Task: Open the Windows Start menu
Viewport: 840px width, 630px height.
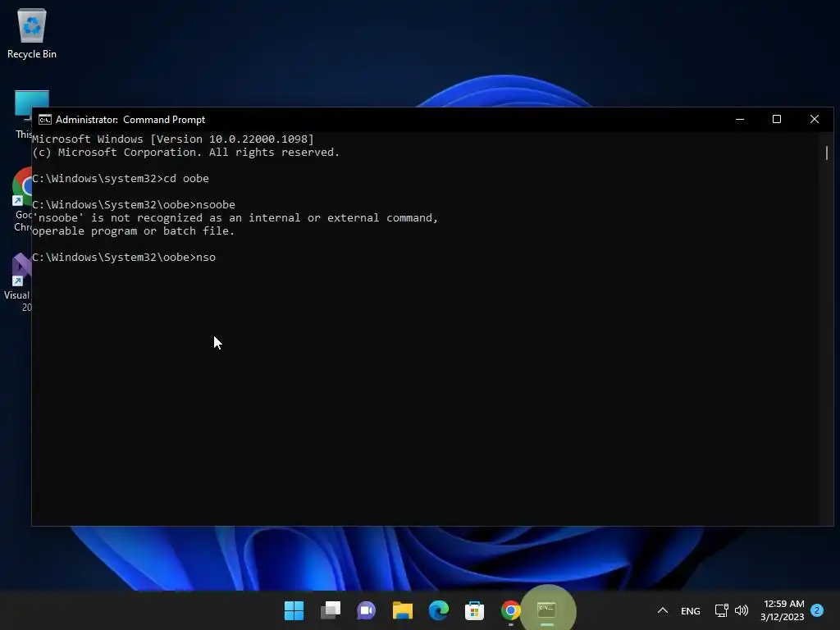Action: coord(294,610)
